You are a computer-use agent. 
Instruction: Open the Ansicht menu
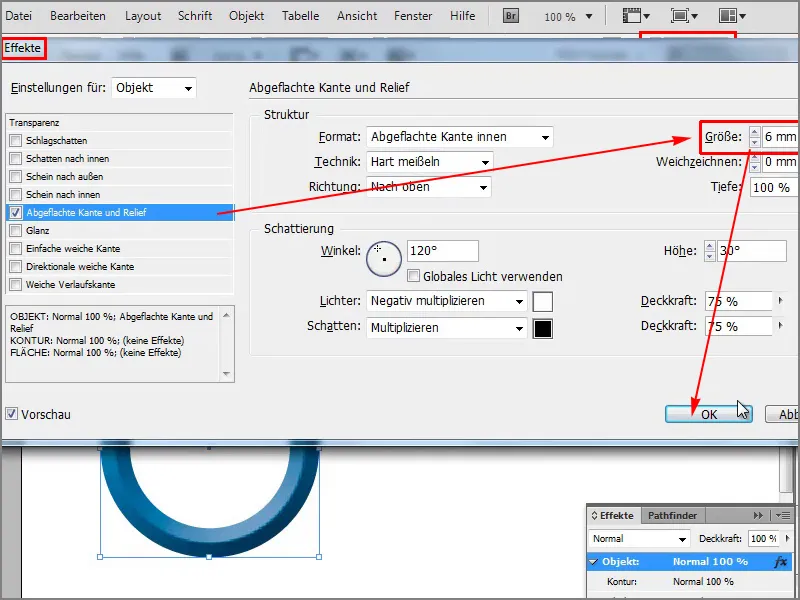point(357,16)
